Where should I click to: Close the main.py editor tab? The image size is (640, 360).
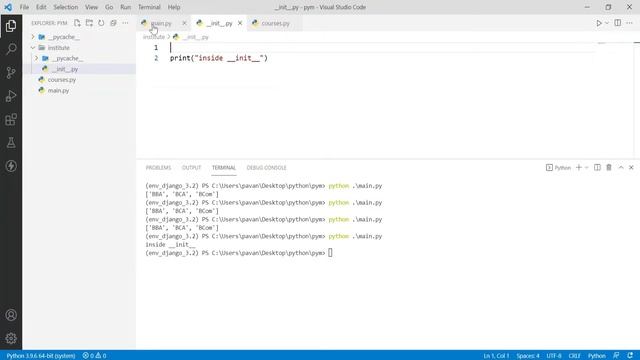[x=184, y=23]
